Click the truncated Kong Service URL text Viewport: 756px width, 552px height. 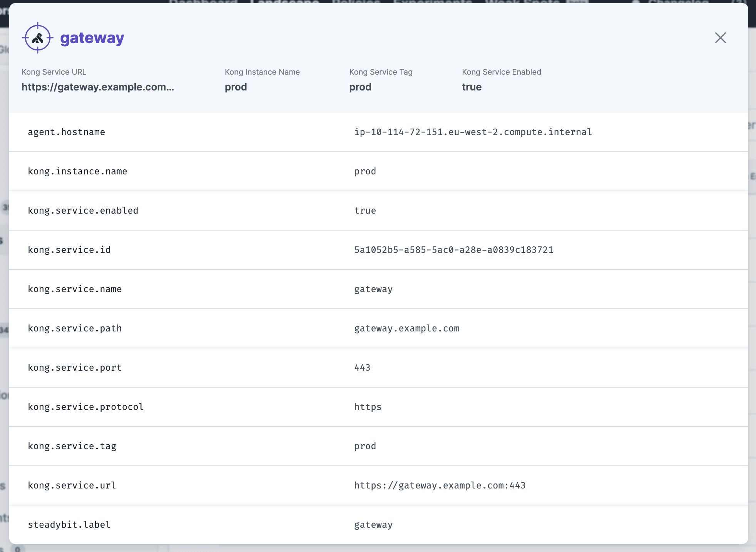point(97,87)
